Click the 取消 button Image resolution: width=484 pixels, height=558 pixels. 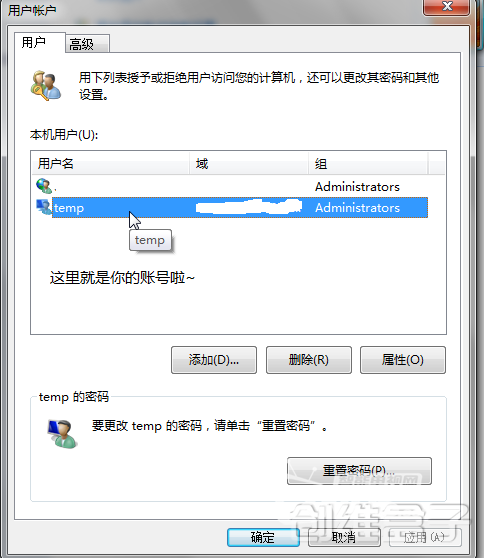[344, 537]
